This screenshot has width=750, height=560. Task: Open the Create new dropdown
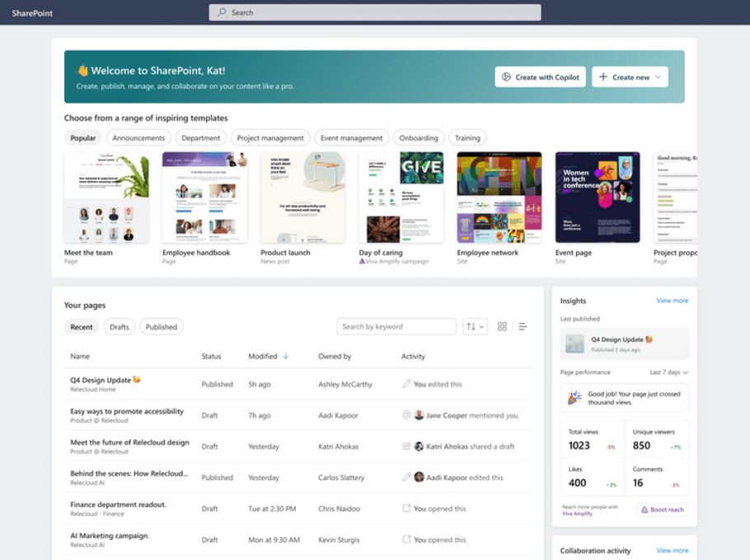click(630, 77)
